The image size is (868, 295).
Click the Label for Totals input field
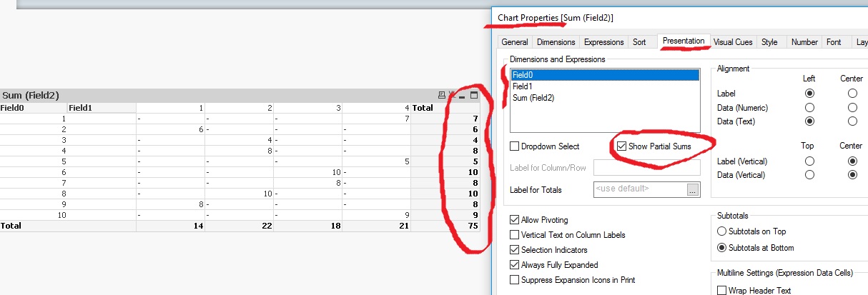point(638,189)
